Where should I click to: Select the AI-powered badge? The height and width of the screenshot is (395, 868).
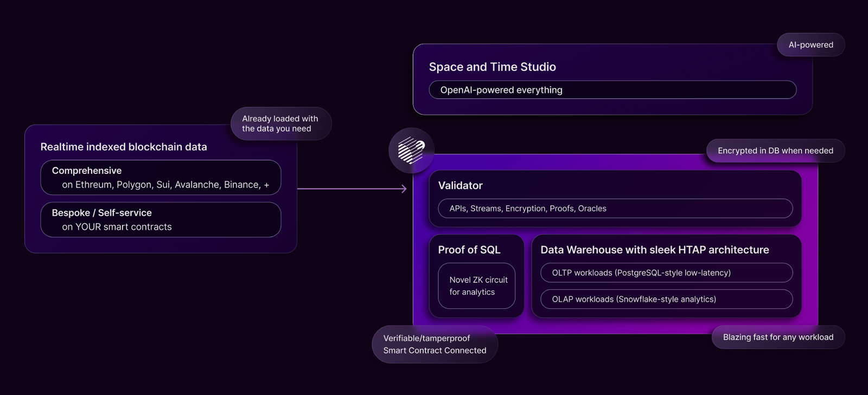tap(810, 45)
